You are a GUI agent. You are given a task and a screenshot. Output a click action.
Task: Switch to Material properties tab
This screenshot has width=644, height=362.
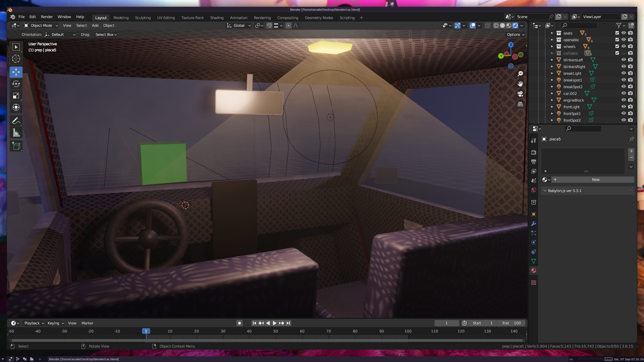click(x=534, y=270)
